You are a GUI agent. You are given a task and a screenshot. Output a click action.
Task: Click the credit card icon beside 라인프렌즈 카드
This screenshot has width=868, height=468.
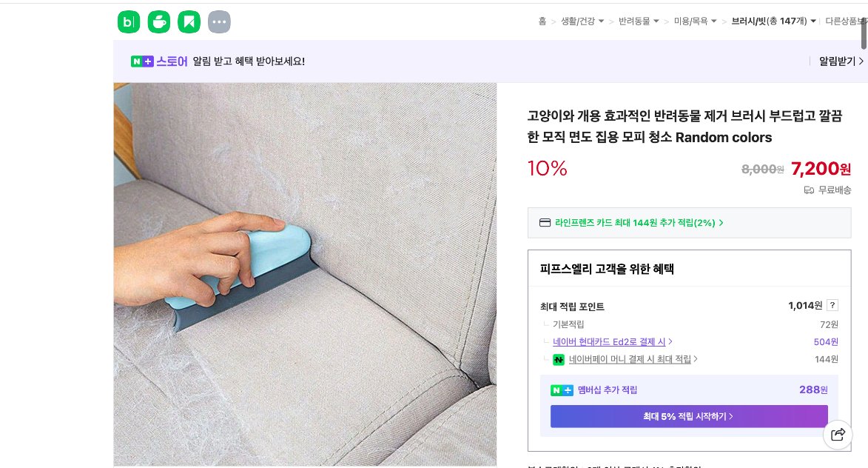tap(545, 222)
